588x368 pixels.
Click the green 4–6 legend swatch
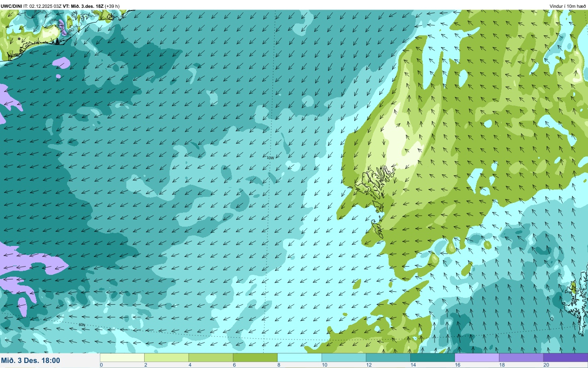point(211,357)
